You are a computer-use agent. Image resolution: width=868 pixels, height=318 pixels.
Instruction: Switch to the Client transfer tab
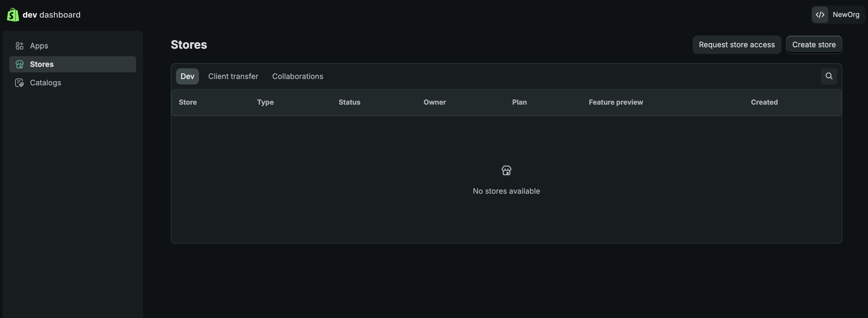(233, 76)
